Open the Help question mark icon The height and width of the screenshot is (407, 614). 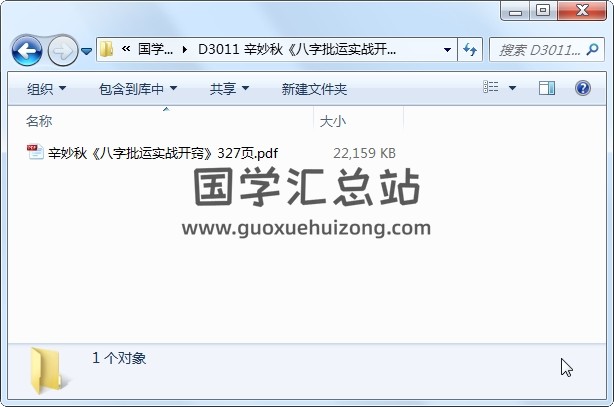(583, 88)
